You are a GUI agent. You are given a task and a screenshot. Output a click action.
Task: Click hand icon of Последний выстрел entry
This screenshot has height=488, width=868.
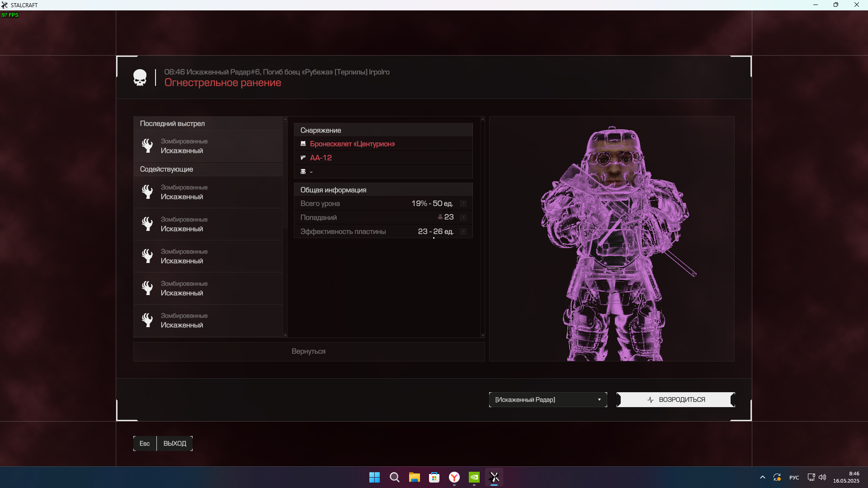coord(147,145)
